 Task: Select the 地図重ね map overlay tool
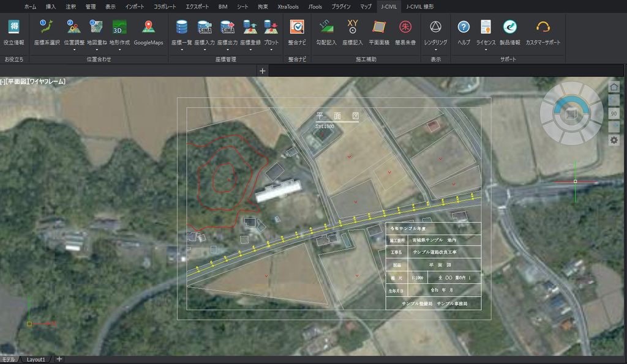coord(97,32)
